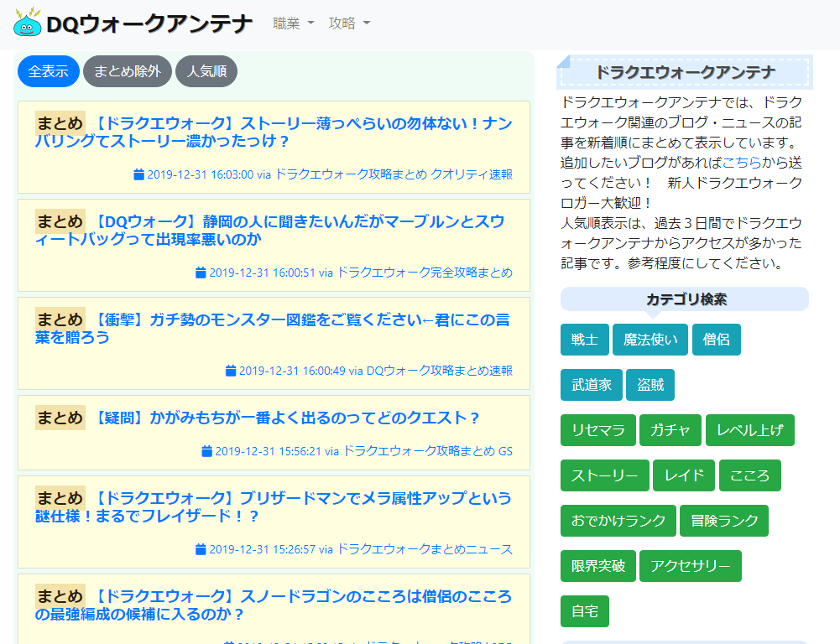Select the 武道家 category tag
The width and height of the screenshot is (840, 644).
(x=592, y=385)
